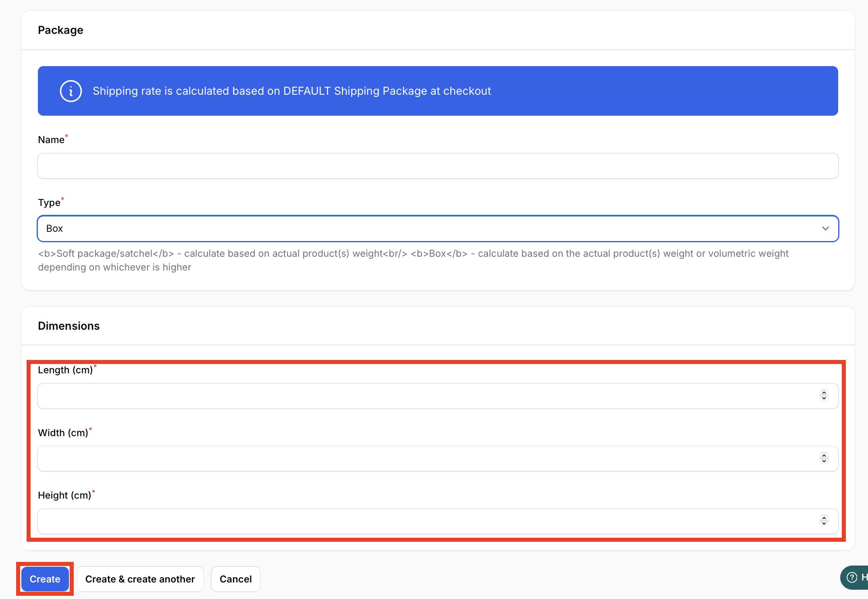
Task: Increase Length using the up stepper arrow
Action: tap(824, 393)
